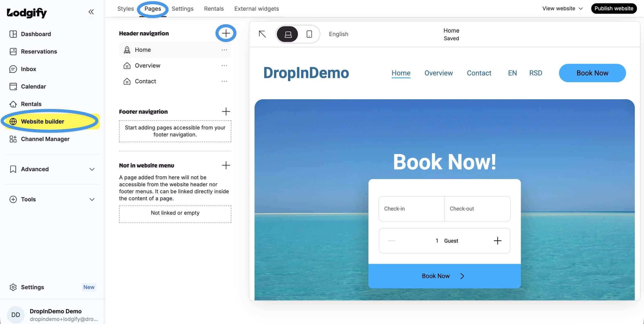Click the Publish website button
The height and width of the screenshot is (324, 644).
614,9
